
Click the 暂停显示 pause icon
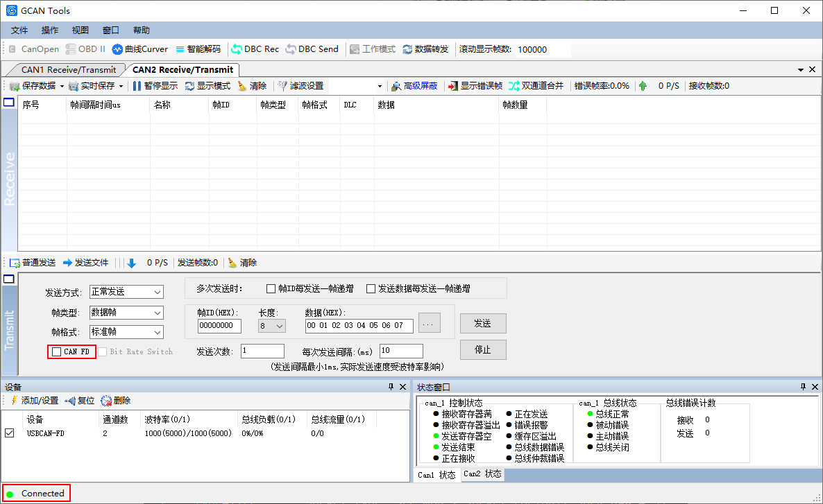tap(137, 86)
